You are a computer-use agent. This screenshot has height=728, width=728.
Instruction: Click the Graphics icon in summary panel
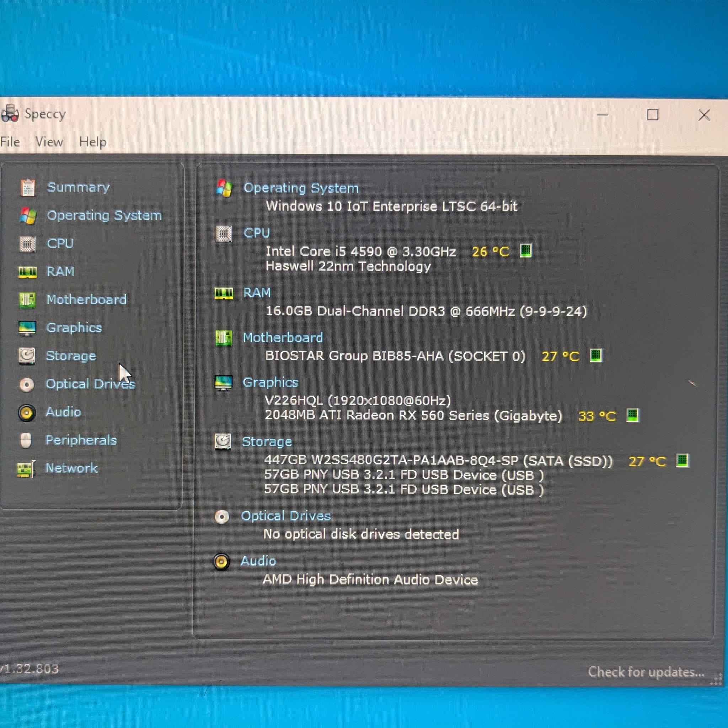pyautogui.click(x=224, y=383)
